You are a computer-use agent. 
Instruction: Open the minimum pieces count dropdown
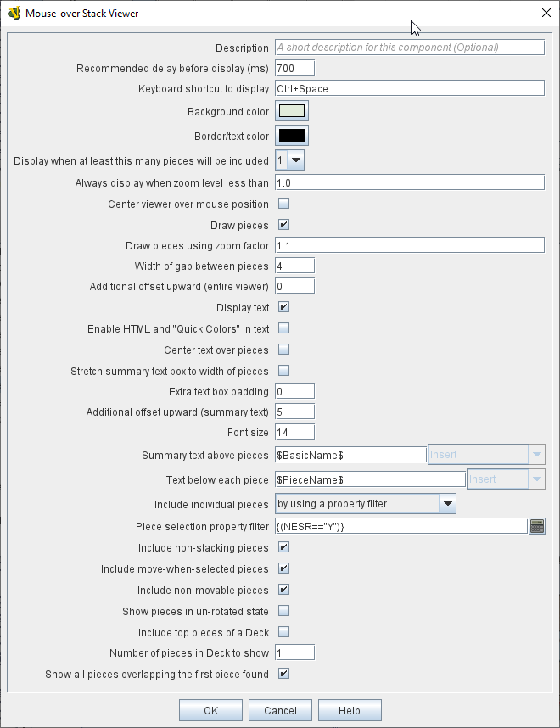click(290, 160)
